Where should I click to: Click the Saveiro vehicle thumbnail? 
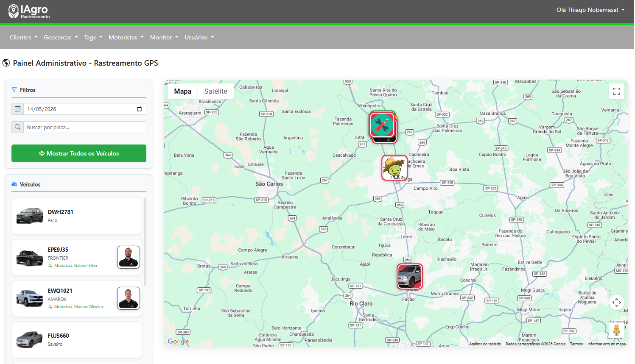(x=30, y=339)
